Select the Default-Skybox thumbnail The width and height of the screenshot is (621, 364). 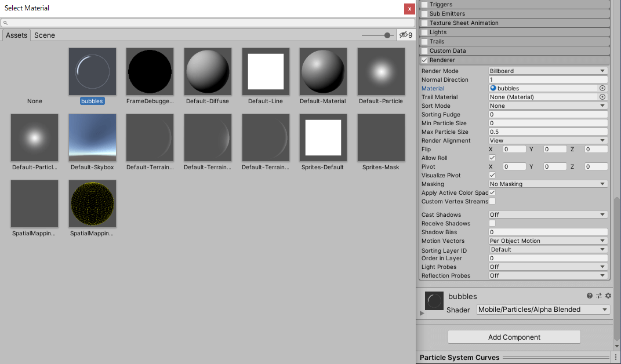[x=92, y=137]
